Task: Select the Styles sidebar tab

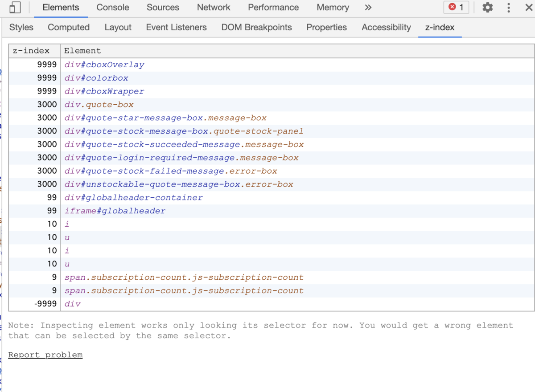Action: (21, 28)
